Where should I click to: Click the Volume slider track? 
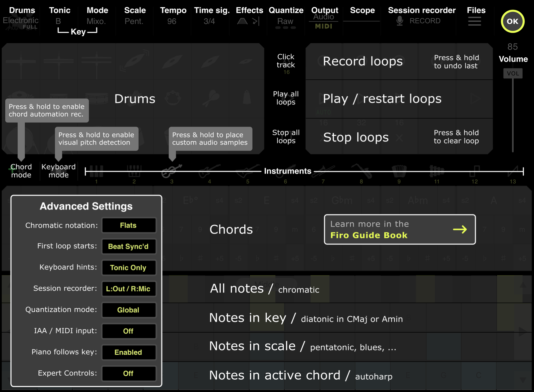[513, 113]
